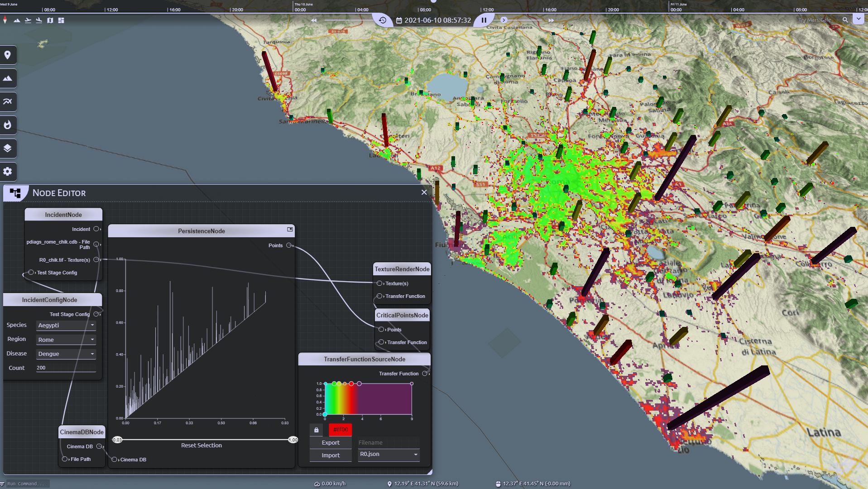The image size is (868, 489).
Task: Click the CinemaDBNode title header
Action: 82,432
